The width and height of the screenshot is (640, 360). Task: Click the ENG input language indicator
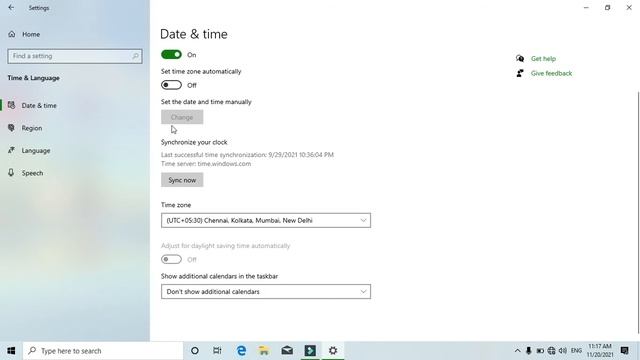(x=576, y=351)
